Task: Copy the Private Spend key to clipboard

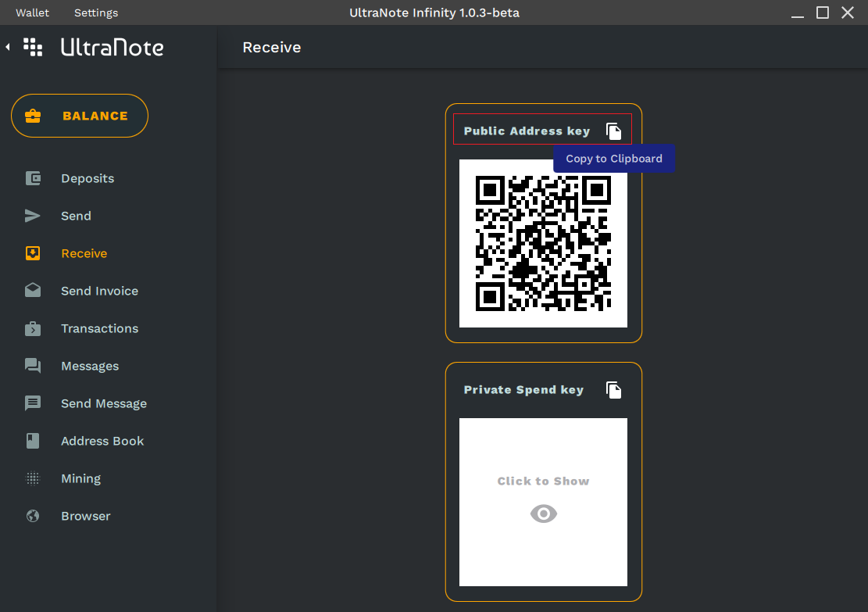Action: click(x=613, y=390)
